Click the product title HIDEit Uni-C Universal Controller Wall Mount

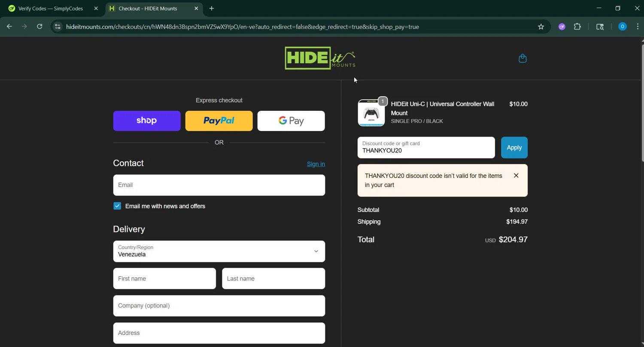tap(443, 109)
